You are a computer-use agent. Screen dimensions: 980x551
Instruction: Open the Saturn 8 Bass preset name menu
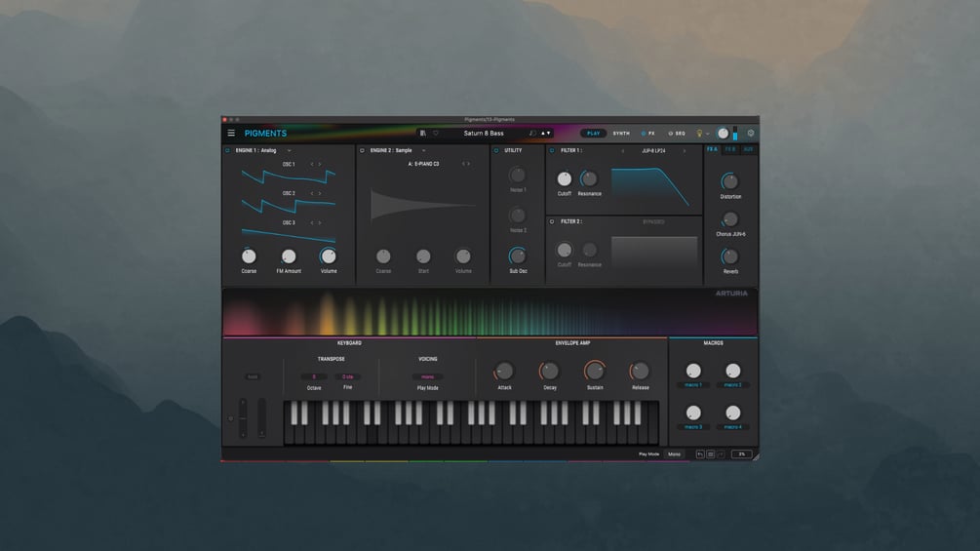click(x=484, y=133)
